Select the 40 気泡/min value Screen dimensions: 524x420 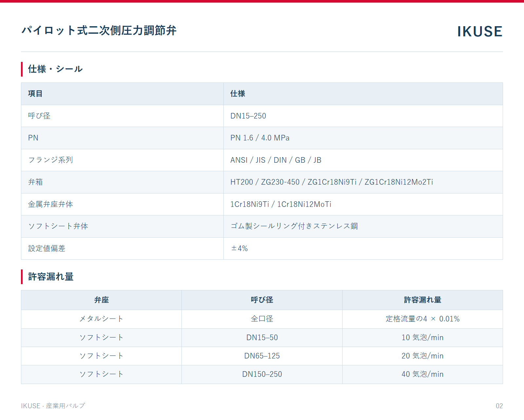tap(422, 374)
